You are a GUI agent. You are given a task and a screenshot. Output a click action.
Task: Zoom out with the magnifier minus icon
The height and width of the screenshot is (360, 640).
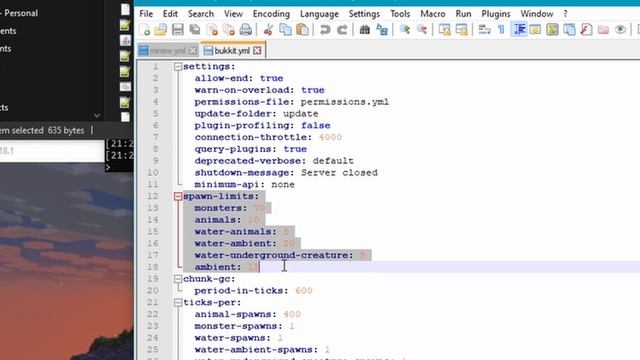(x=422, y=29)
